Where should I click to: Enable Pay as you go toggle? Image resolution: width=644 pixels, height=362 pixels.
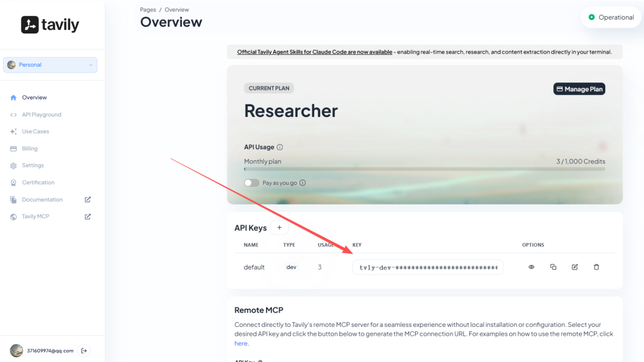252,183
